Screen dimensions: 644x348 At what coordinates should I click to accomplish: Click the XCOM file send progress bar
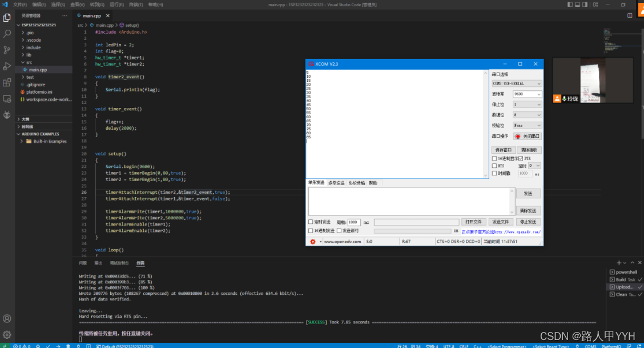click(412, 231)
